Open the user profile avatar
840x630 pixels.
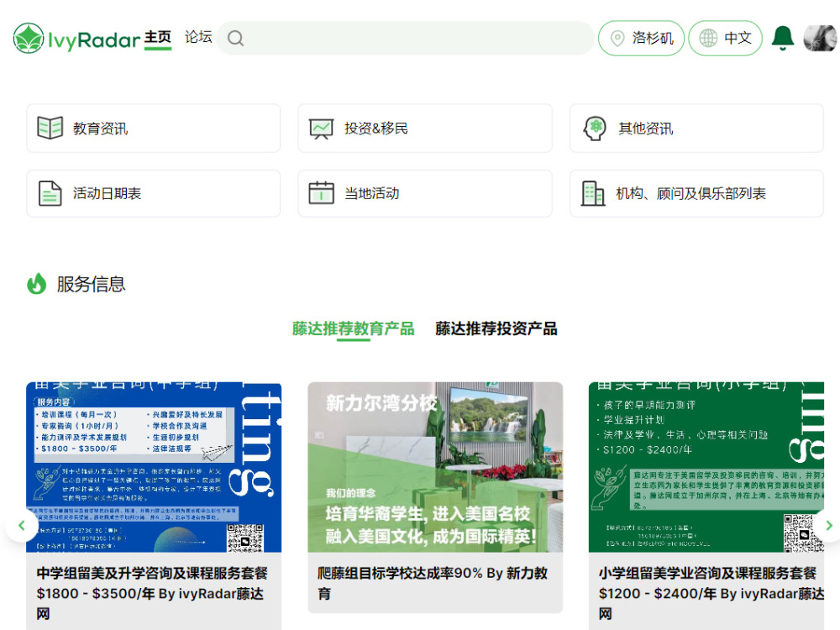[x=820, y=38]
